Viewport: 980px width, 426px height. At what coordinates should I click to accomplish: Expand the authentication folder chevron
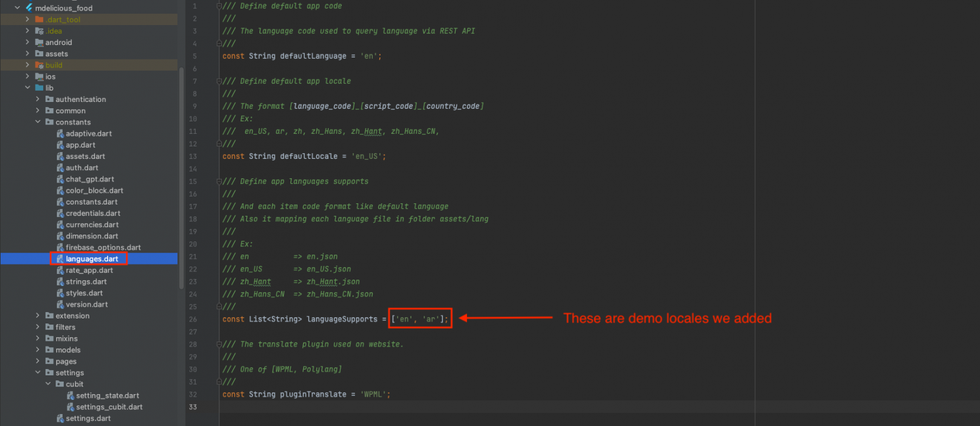38,99
